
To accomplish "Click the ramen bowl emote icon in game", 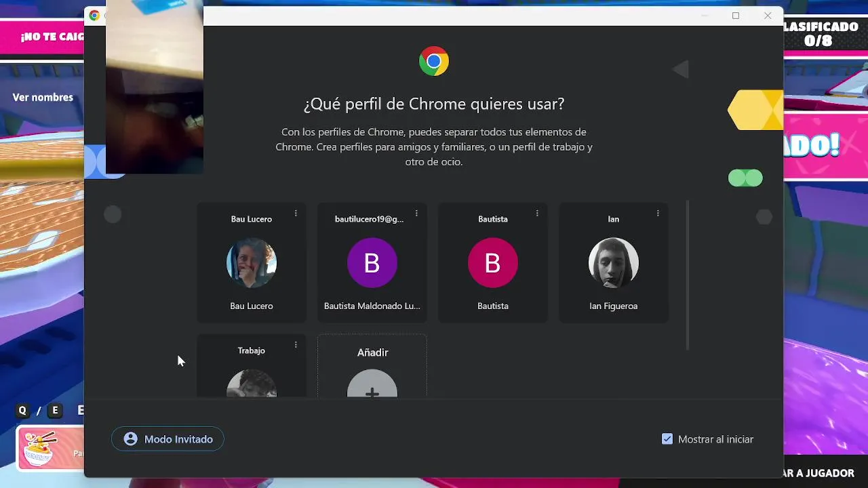I will (x=39, y=449).
